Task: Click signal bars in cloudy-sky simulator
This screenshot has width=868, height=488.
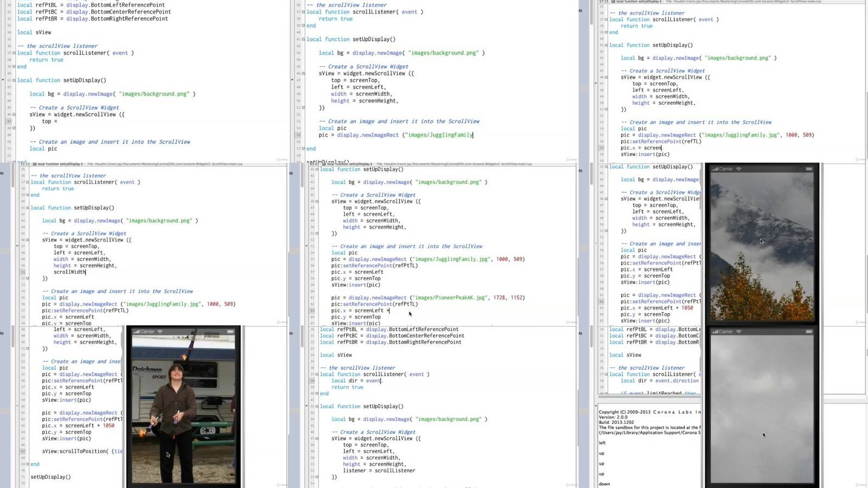Action: point(715,332)
